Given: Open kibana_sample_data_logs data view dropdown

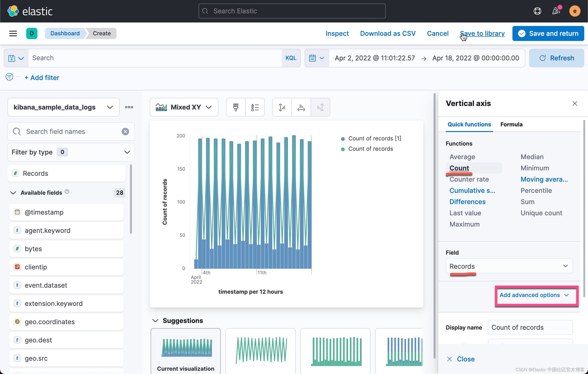Looking at the screenshot, I should pos(63,107).
